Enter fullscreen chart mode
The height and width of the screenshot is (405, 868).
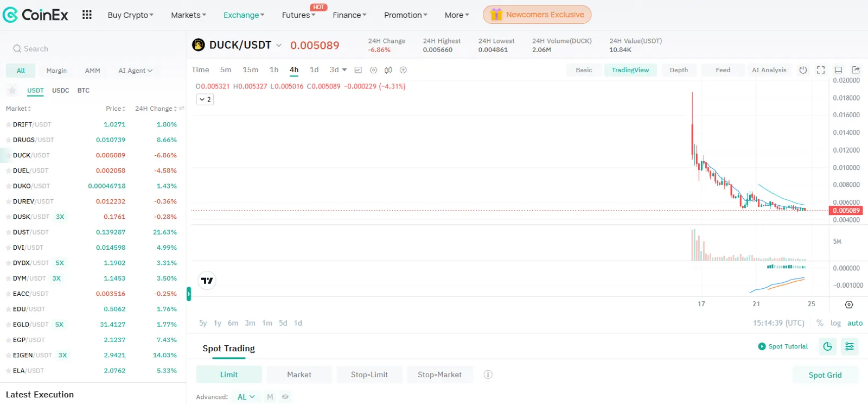(x=821, y=70)
